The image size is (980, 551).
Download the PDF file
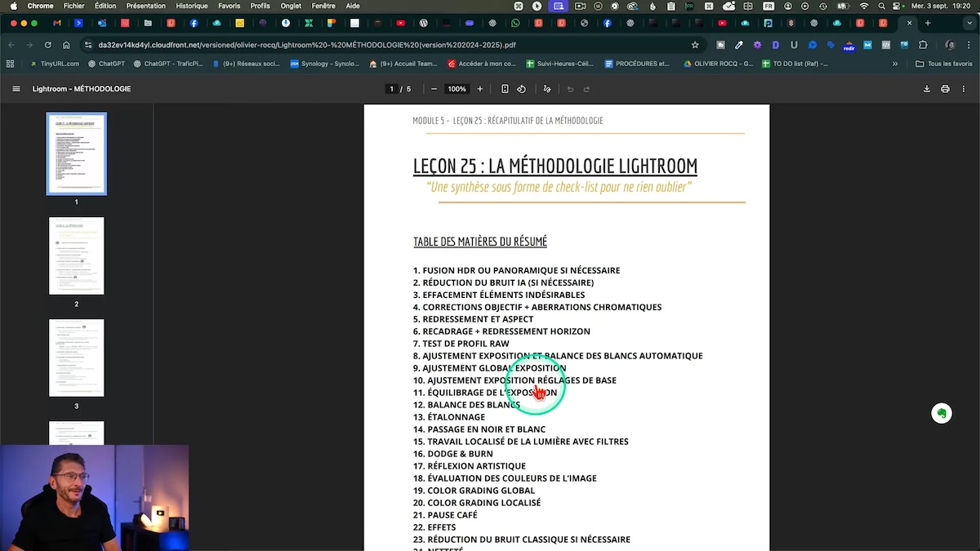coord(926,89)
